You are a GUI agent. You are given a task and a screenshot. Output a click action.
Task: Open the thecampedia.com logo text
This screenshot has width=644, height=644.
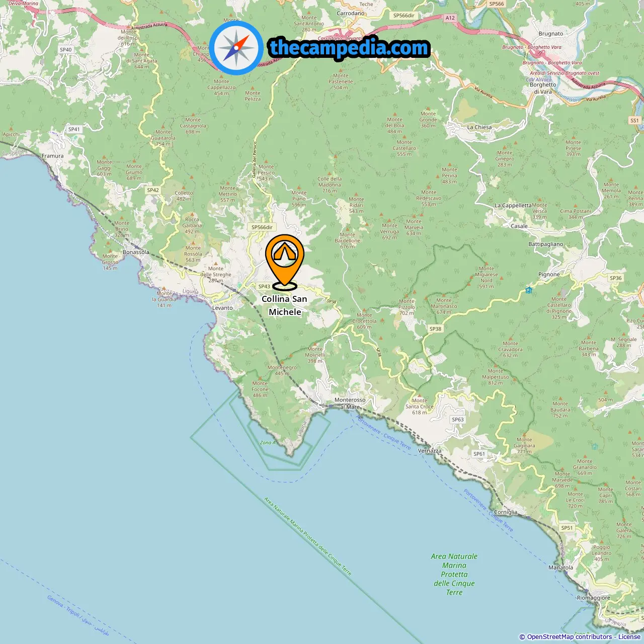(x=349, y=48)
